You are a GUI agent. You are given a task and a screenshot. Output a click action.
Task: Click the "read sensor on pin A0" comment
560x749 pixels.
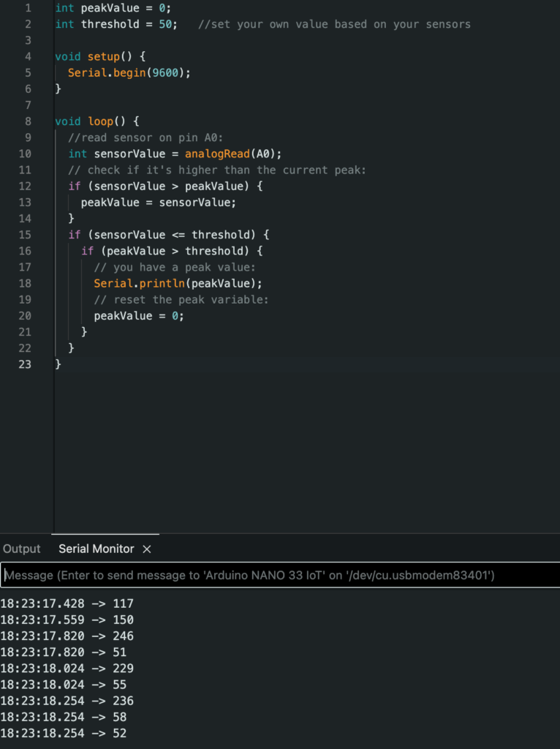pos(150,138)
